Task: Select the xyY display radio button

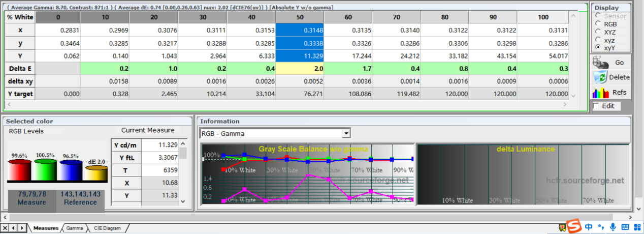Action: pyautogui.click(x=599, y=47)
